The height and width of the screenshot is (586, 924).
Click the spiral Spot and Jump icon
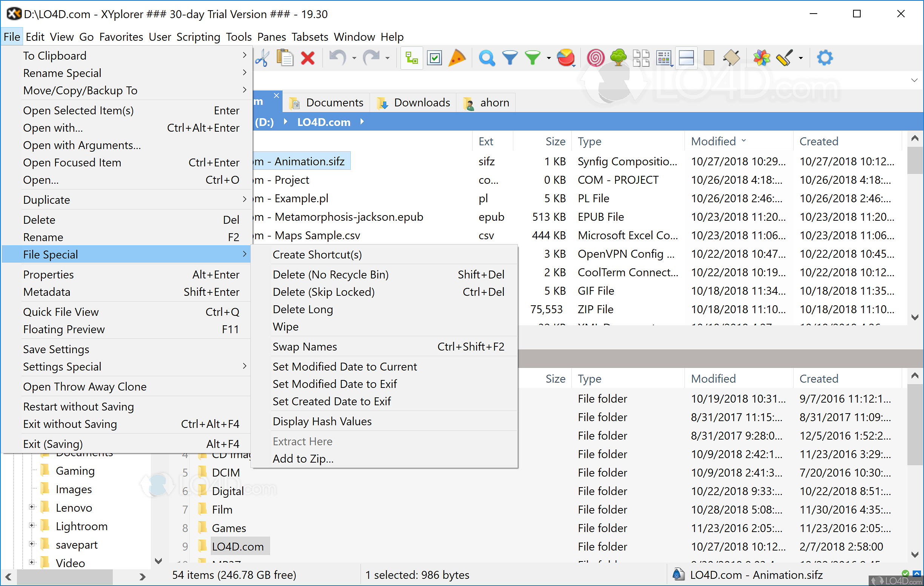tap(596, 58)
